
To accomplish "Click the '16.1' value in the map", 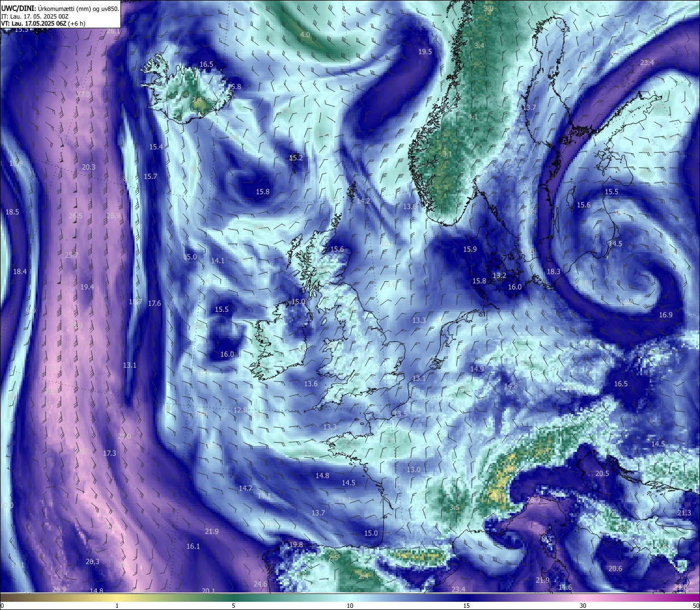I will point(193,546).
